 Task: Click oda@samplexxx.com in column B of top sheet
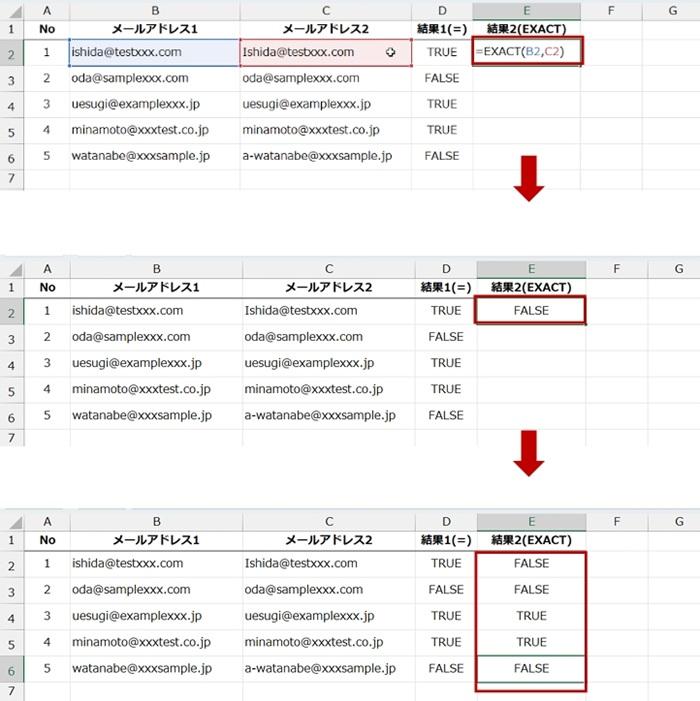pyautogui.click(x=130, y=78)
